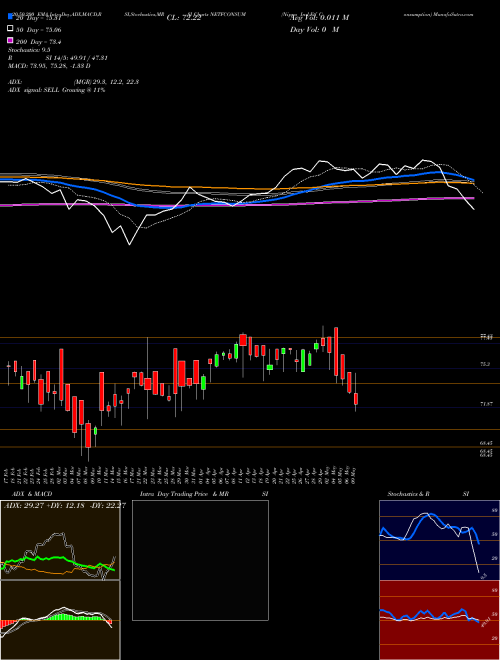The height and width of the screenshot is (660, 500).
Task: Click the 'Stochastics & RSI' panel title
Action: pos(428,494)
